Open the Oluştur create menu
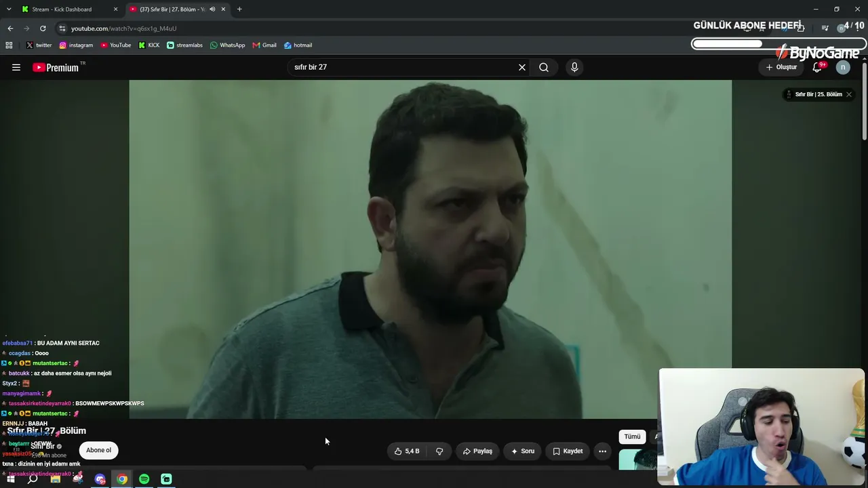 pyautogui.click(x=782, y=67)
